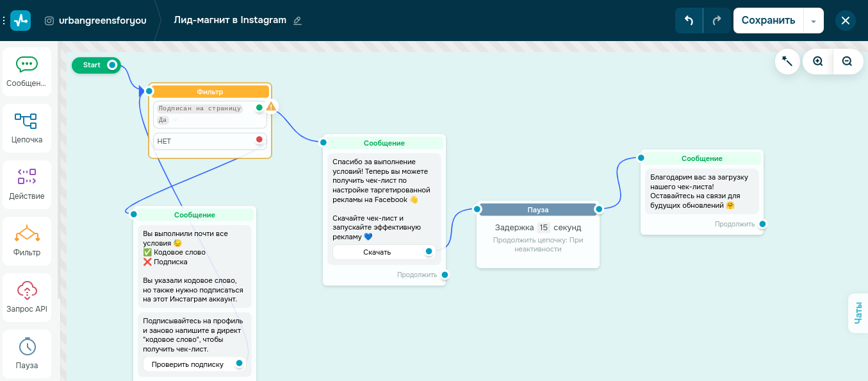Add a Фильтр block from sidebar
Viewport: 868px width, 381px height.
point(27,241)
